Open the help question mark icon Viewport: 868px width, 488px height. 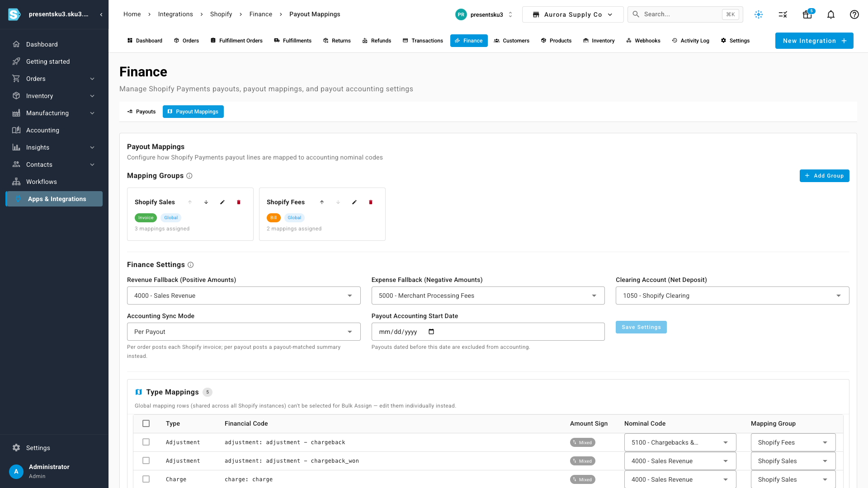pyautogui.click(x=854, y=14)
